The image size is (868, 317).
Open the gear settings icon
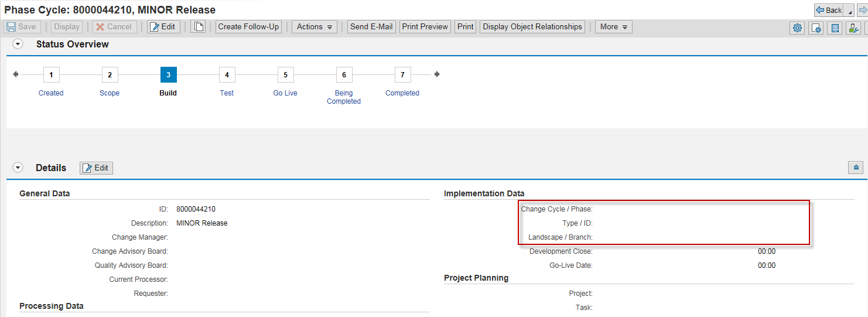point(797,28)
